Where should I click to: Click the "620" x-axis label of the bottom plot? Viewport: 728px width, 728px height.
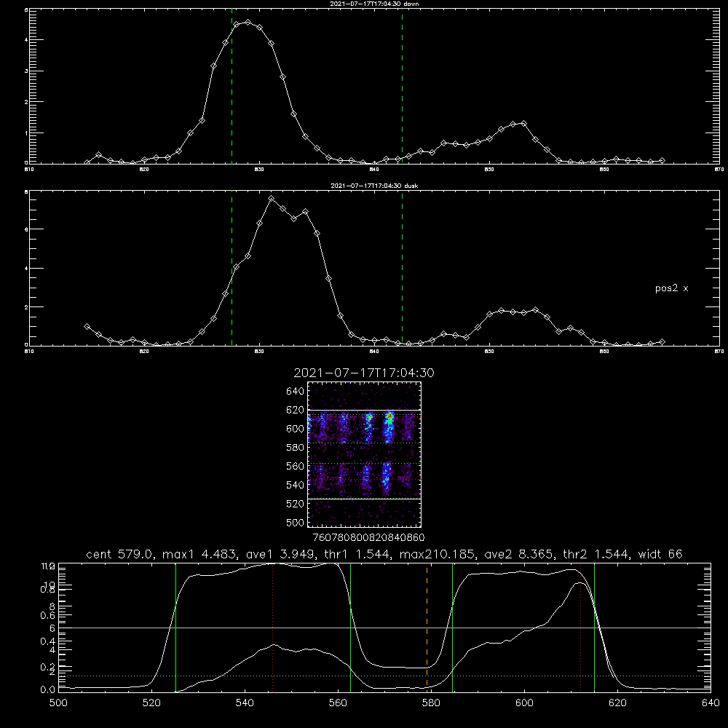pyautogui.click(x=617, y=703)
